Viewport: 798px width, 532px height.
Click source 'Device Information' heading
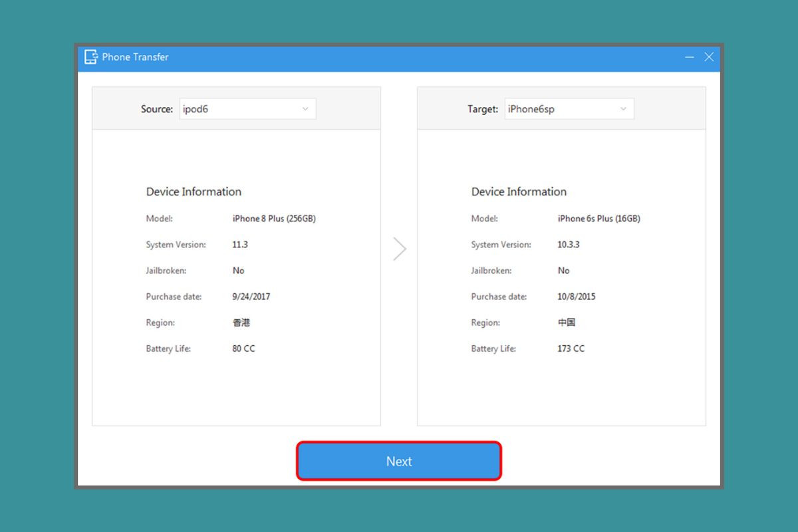click(194, 192)
